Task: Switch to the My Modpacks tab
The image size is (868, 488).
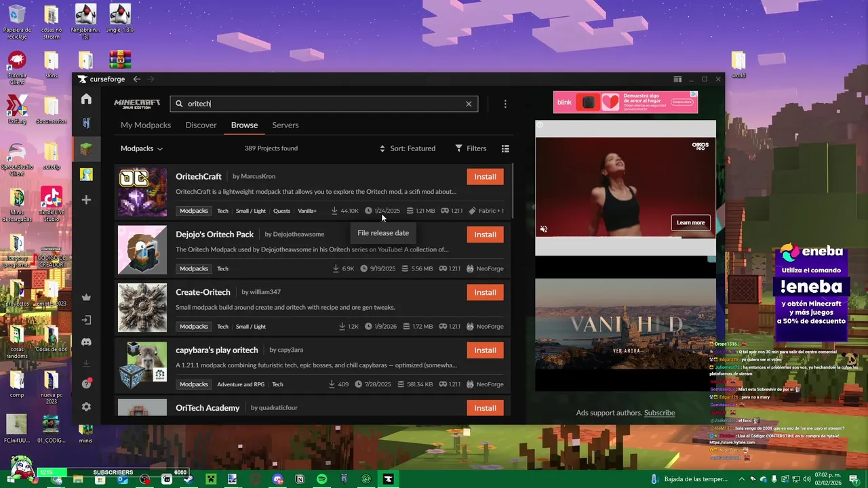Action: click(146, 125)
